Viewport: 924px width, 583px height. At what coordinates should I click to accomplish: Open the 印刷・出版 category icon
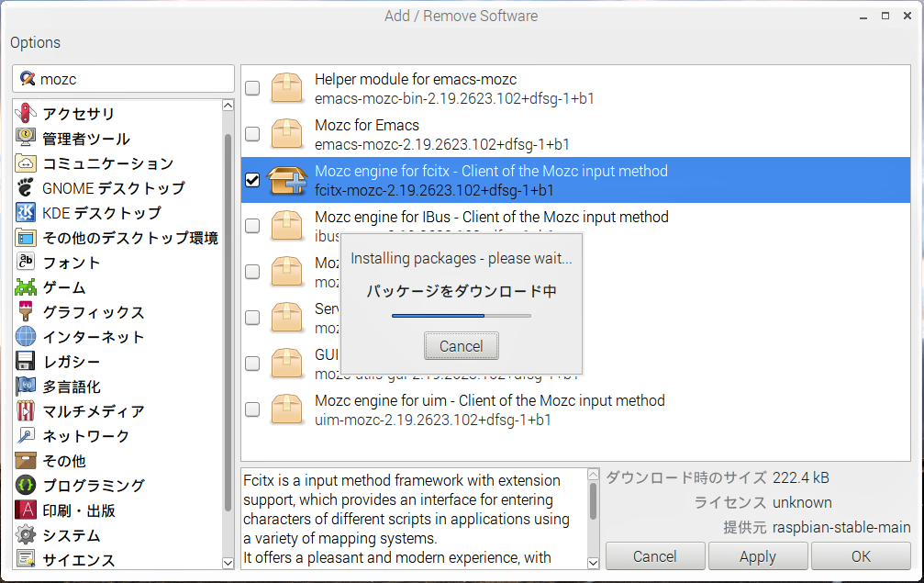(x=26, y=510)
